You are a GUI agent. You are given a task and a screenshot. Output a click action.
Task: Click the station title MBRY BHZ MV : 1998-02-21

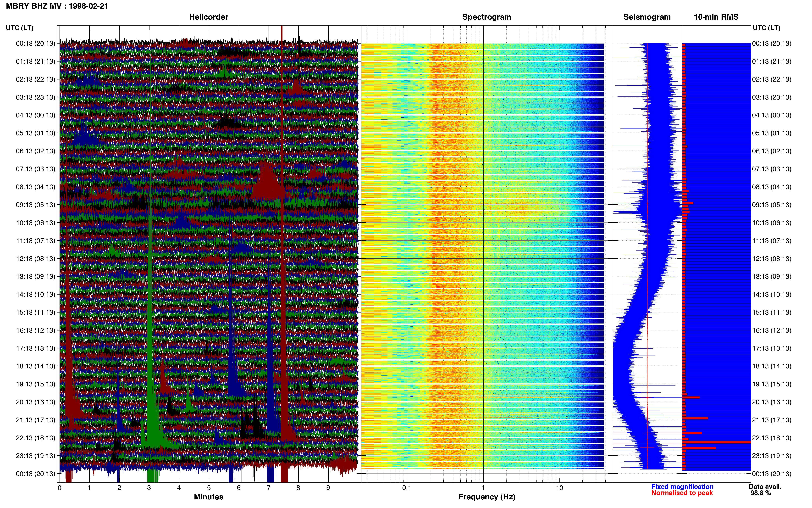coord(57,6)
